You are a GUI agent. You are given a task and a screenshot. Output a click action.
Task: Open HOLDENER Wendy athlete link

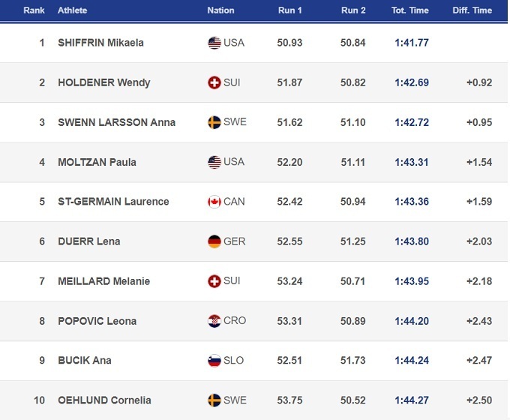pyautogui.click(x=103, y=82)
